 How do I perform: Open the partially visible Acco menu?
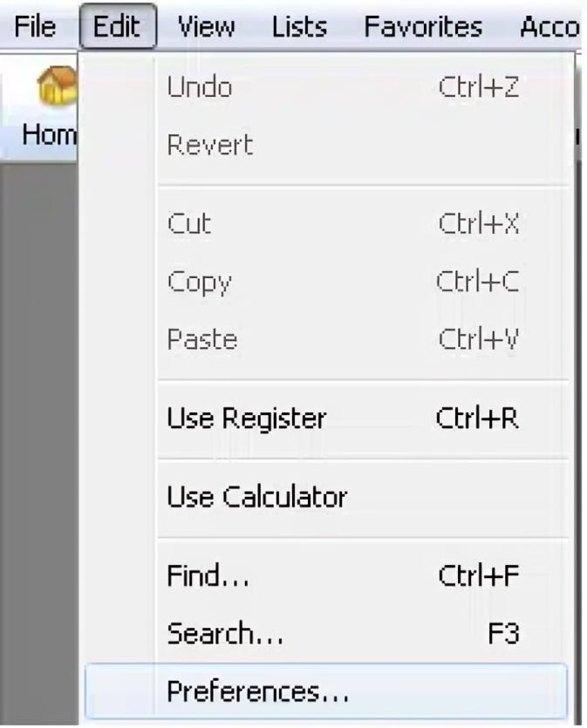coord(549,26)
